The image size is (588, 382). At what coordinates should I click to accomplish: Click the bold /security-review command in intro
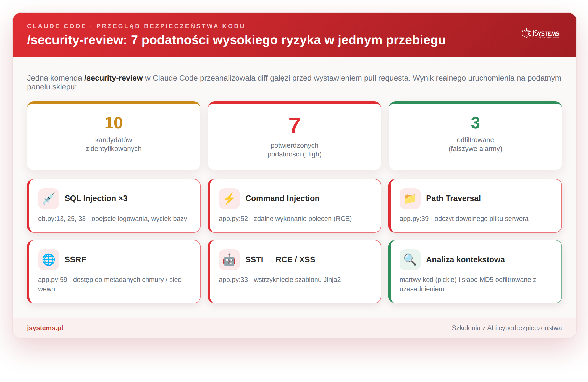(x=114, y=78)
